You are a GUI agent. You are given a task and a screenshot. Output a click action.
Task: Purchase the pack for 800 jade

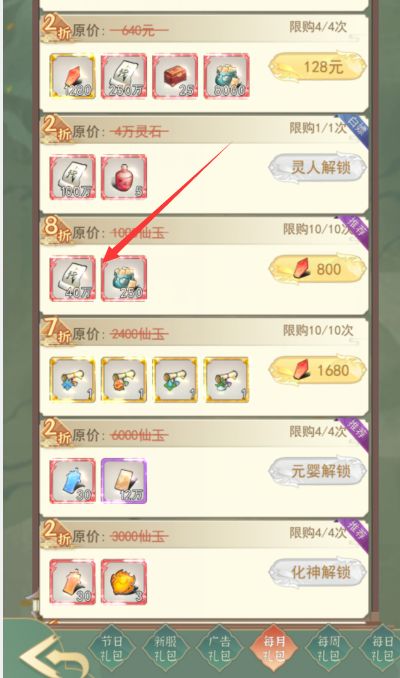(318, 269)
